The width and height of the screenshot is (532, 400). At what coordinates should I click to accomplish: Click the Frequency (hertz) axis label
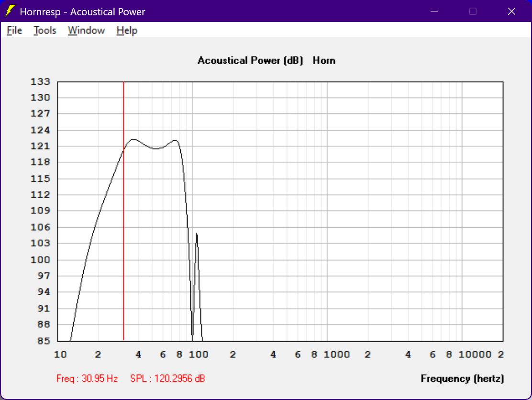pyautogui.click(x=462, y=378)
